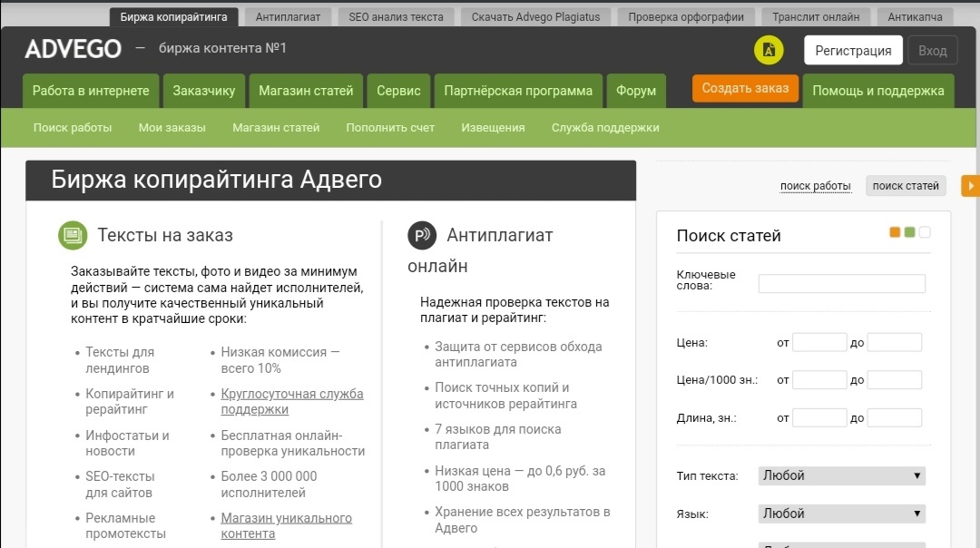Click the Тексты на заказ heading
The image size is (980, 548).
[x=165, y=236]
